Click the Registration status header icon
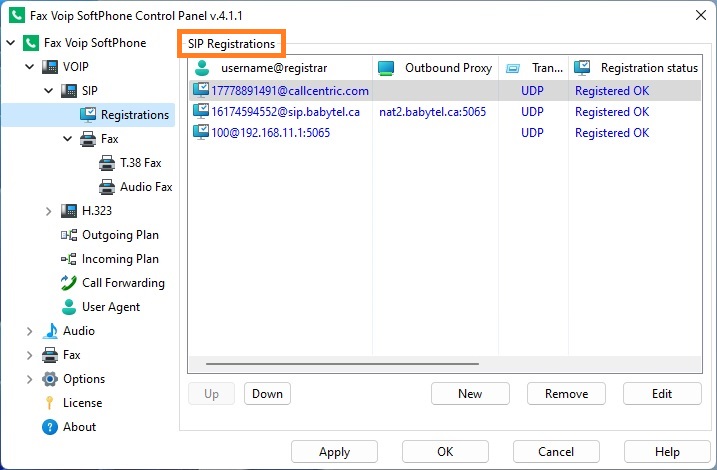Viewport: 717px width, 470px height. click(582, 68)
